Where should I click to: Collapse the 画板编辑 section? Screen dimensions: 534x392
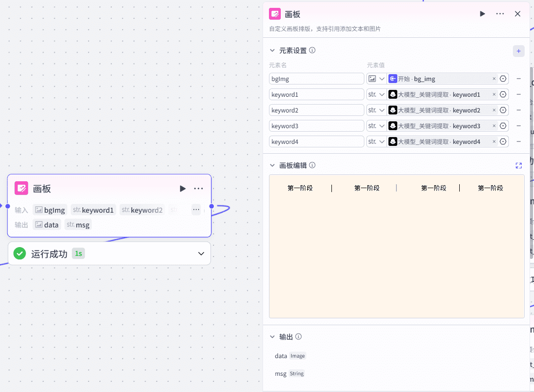[x=272, y=166]
